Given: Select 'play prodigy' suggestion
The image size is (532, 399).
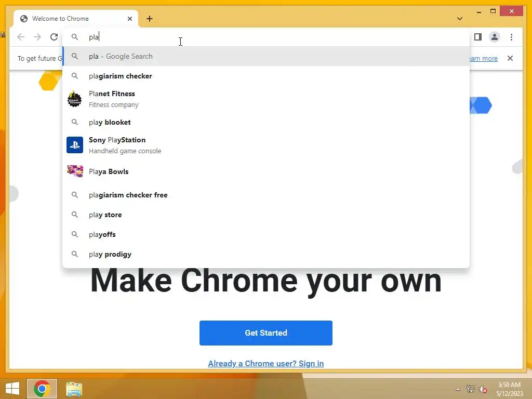Looking at the screenshot, I should 267,254.
